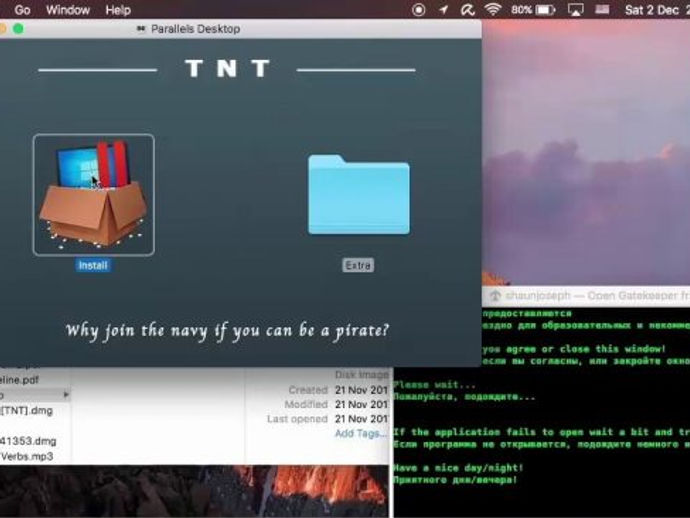Click the script-style menu bar icon

tap(467, 10)
